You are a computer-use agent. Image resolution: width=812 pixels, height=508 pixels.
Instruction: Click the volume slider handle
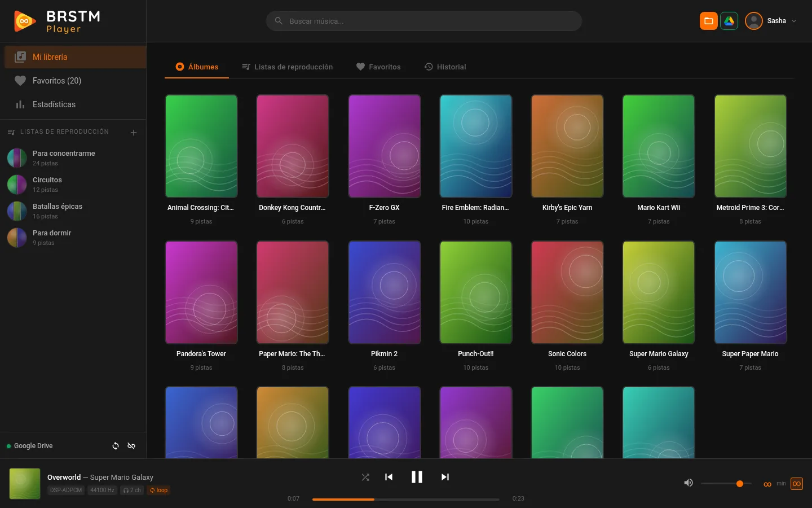[x=740, y=484]
